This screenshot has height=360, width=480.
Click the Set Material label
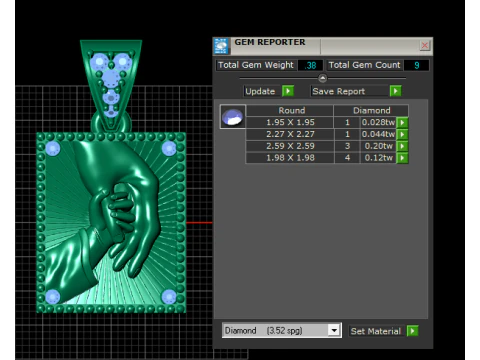click(x=376, y=331)
